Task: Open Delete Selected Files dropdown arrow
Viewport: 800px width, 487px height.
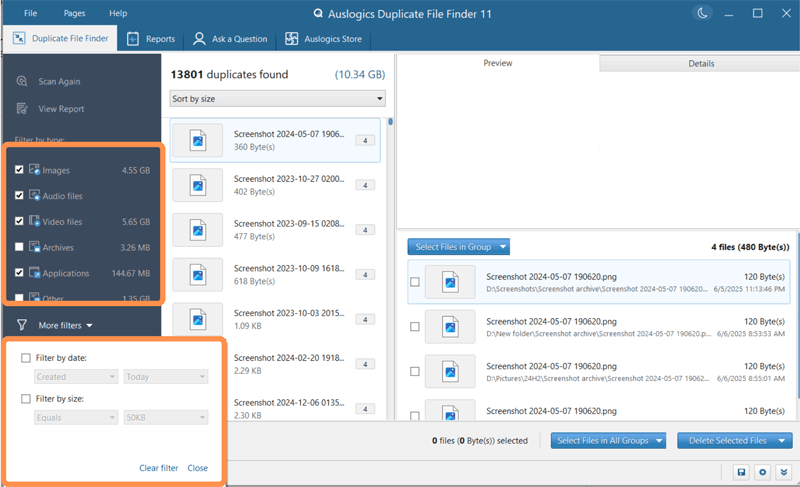Action: 782,441
